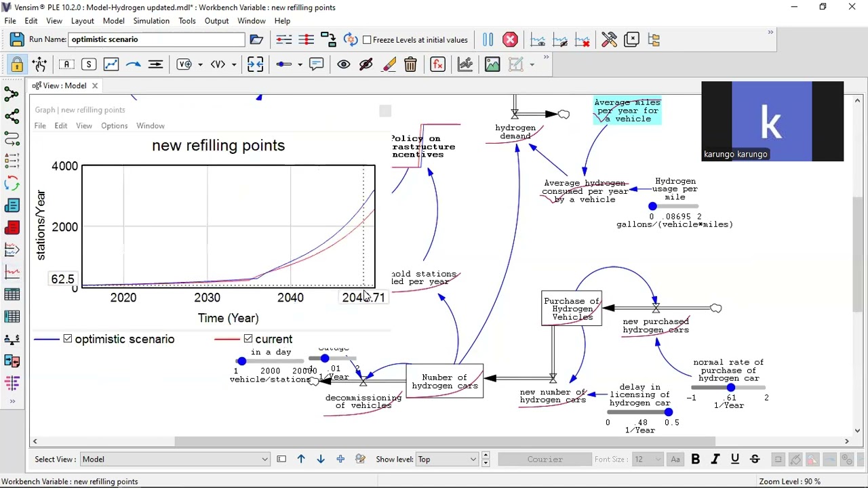Stop simulation with red X icon

510,39
